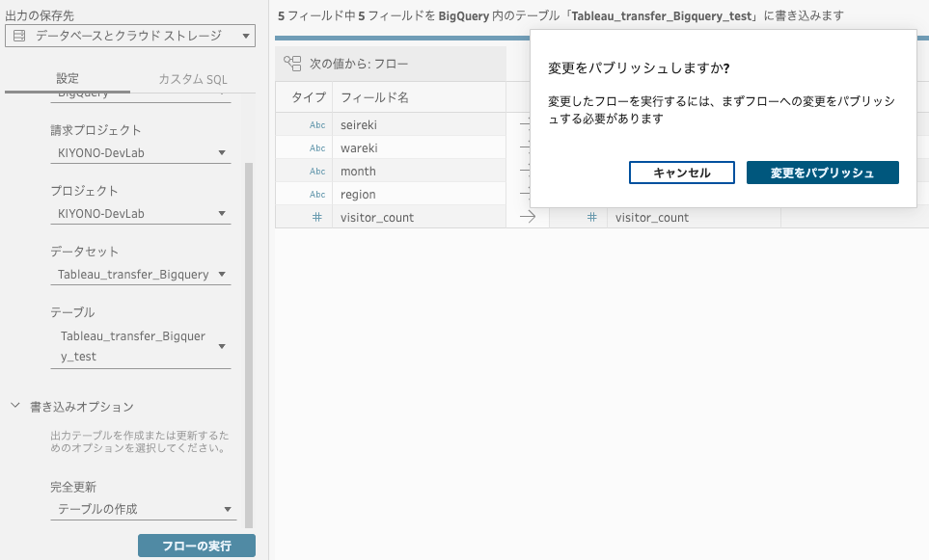
Task: Select the wareki field name
Action: coord(359,148)
